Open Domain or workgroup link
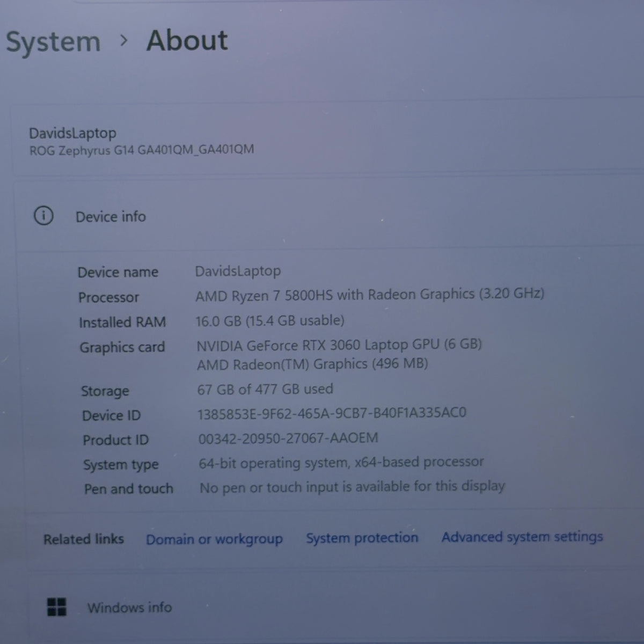 pyautogui.click(x=214, y=539)
